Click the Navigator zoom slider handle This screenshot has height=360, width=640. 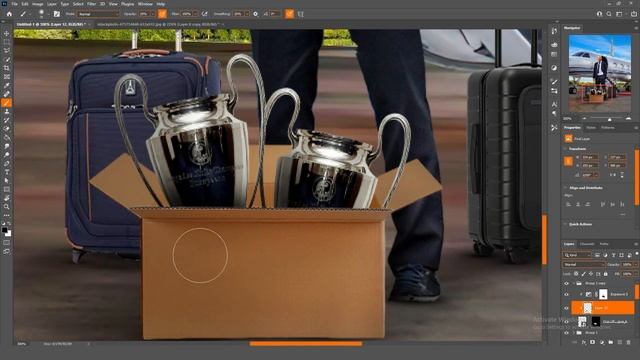[x=610, y=119]
